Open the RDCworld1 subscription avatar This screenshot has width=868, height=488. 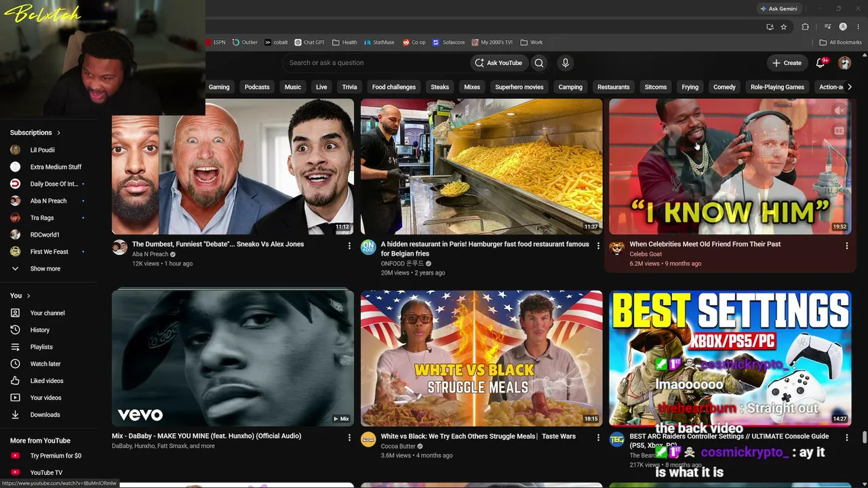[15, 235]
